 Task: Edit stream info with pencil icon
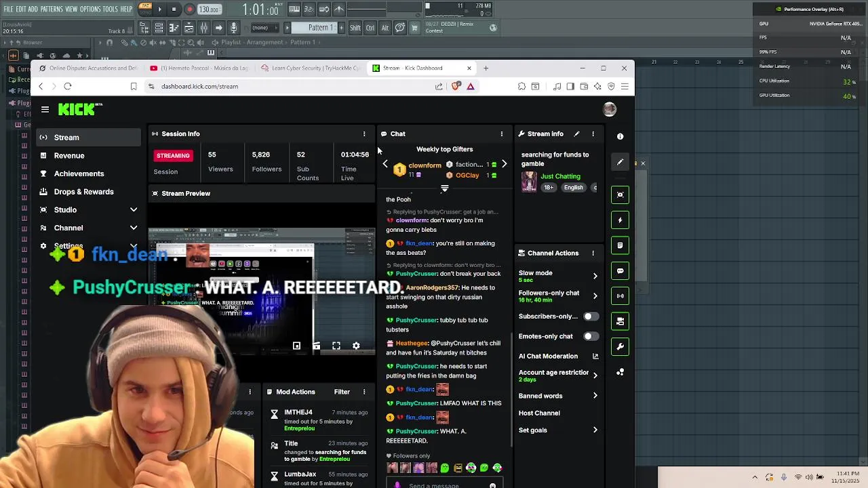(x=576, y=134)
